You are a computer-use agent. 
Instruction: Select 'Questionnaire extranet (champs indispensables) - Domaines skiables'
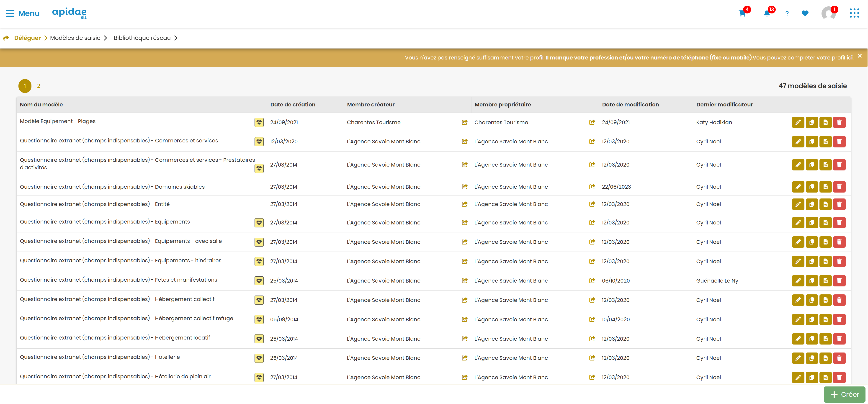pyautogui.click(x=112, y=187)
